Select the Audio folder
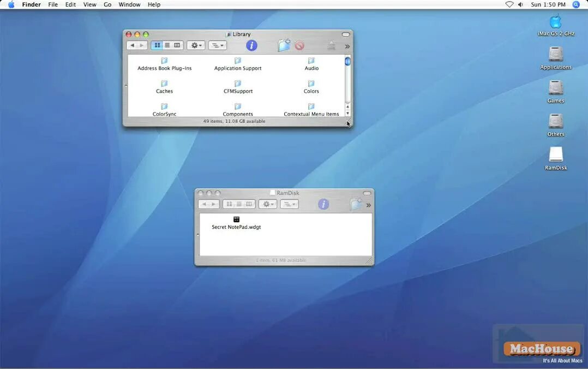The width and height of the screenshot is (588, 369). 311,64
